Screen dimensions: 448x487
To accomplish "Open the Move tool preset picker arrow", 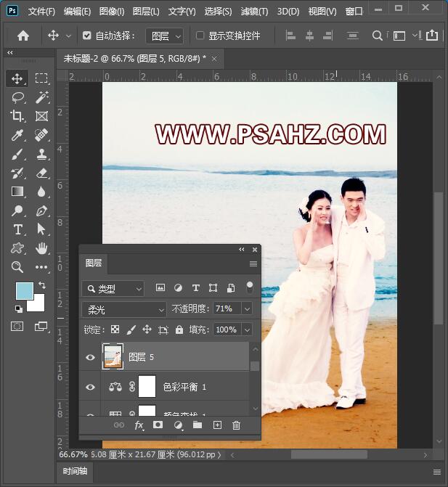I will (x=68, y=36).
